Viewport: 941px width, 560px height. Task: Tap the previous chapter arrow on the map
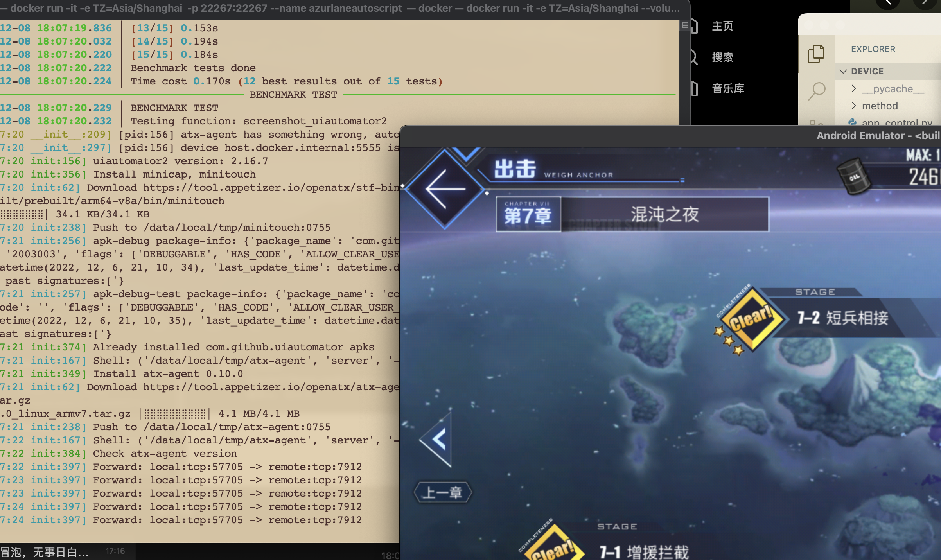tap(436, 439)
